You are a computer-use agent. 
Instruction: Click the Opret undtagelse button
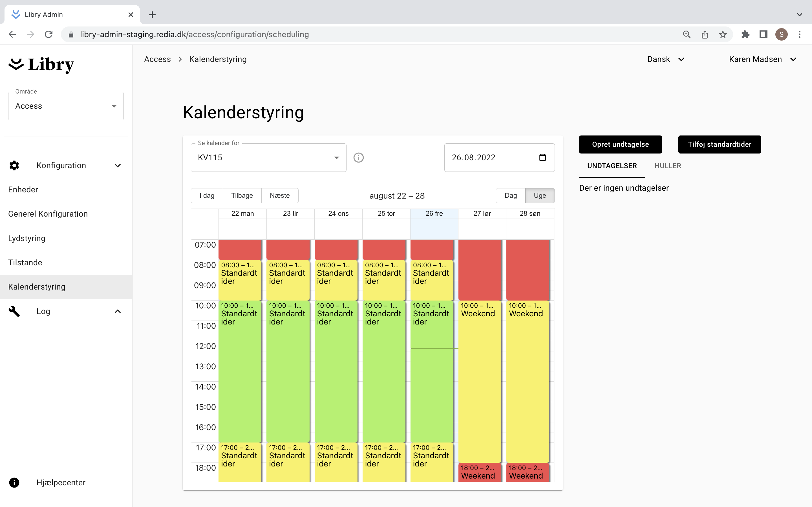[620, 144]
